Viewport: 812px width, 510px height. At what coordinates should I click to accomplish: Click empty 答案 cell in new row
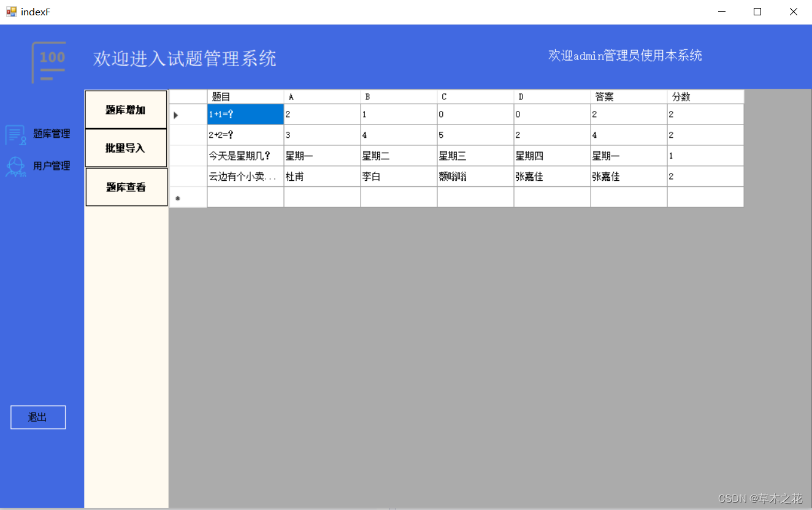click(629, 197)
